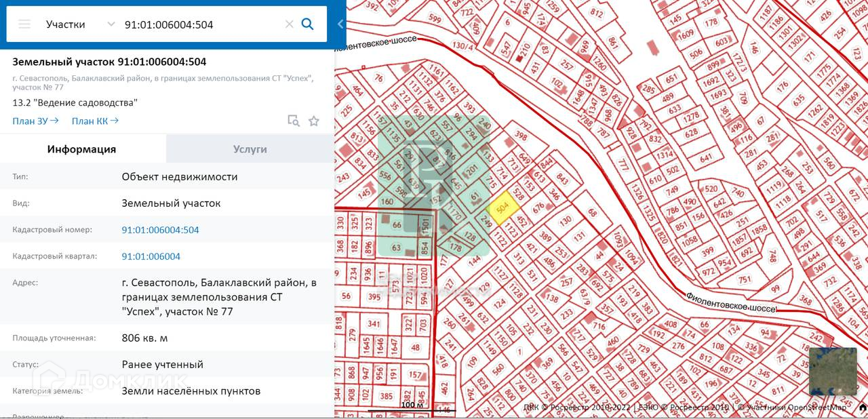Click parcel 861 on the map

pyautogui.click(x=613, y=43)
